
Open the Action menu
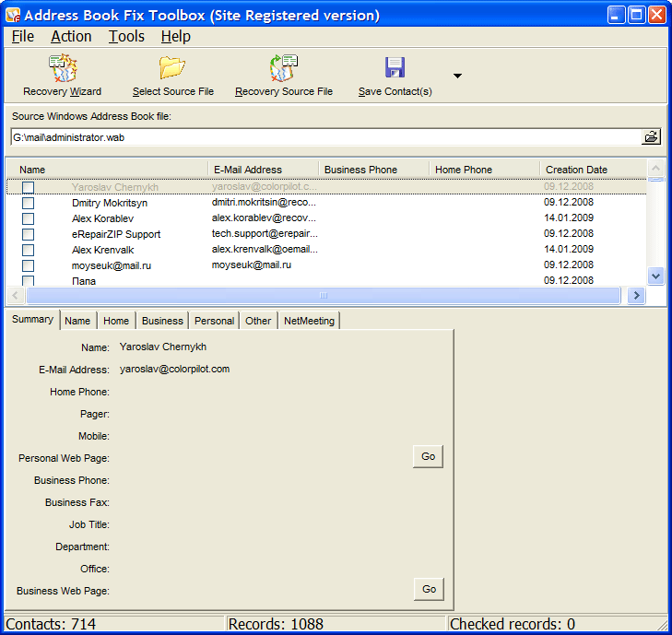(x=71, y=37)
